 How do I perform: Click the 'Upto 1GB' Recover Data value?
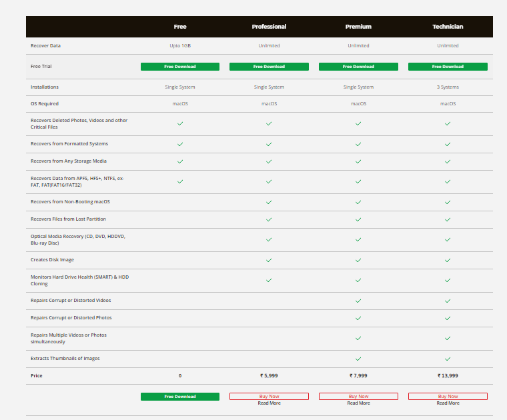(180, 46)
